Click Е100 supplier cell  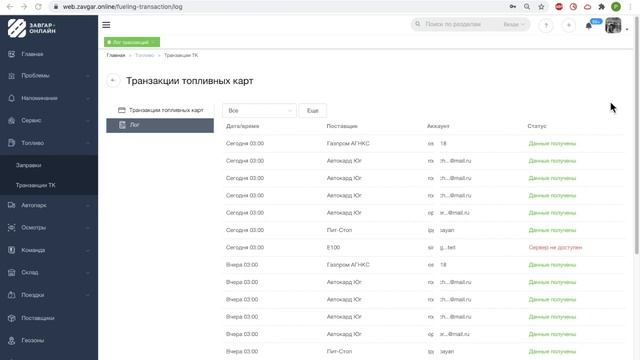pos(333,247)
